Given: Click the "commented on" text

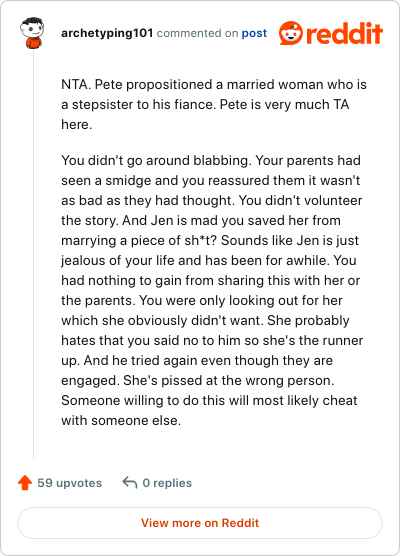Looking at the screenshot, I should [197, 33].
